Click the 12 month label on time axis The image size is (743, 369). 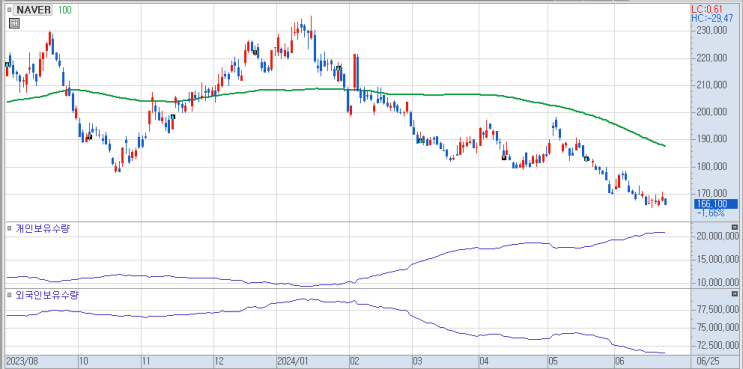click(219, 360)
